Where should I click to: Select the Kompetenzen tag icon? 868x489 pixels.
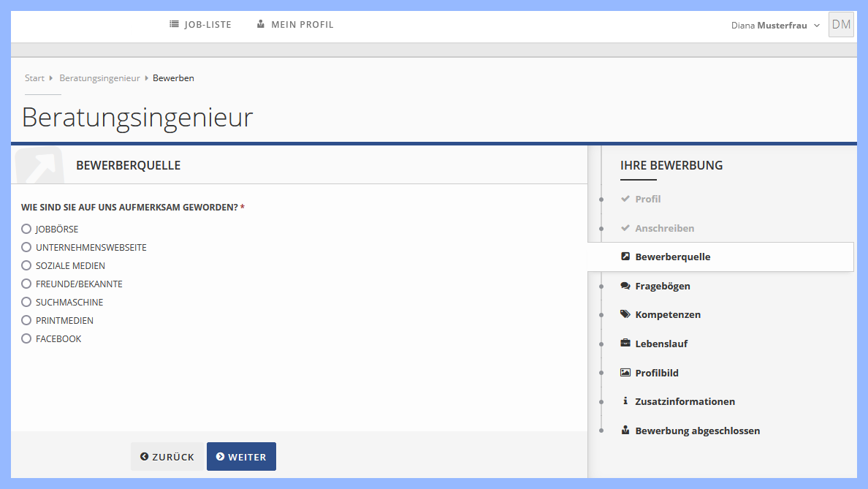point(625,314)
